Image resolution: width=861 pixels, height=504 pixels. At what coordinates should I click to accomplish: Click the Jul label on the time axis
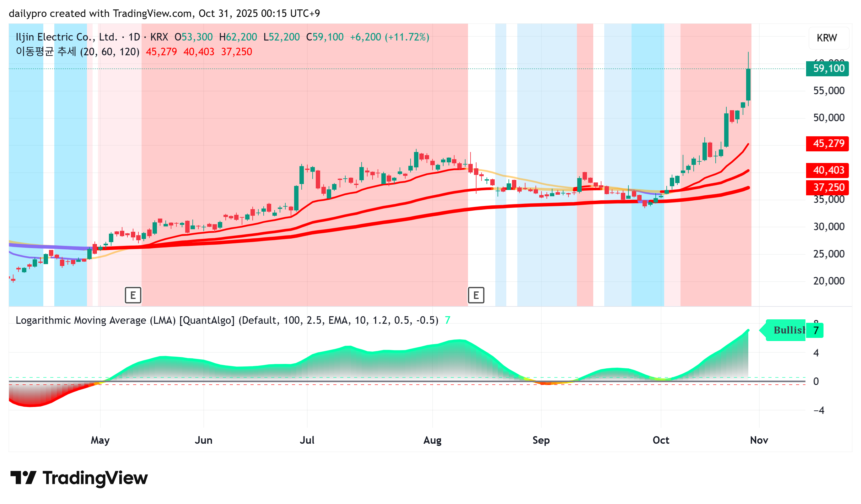[307, 440]
